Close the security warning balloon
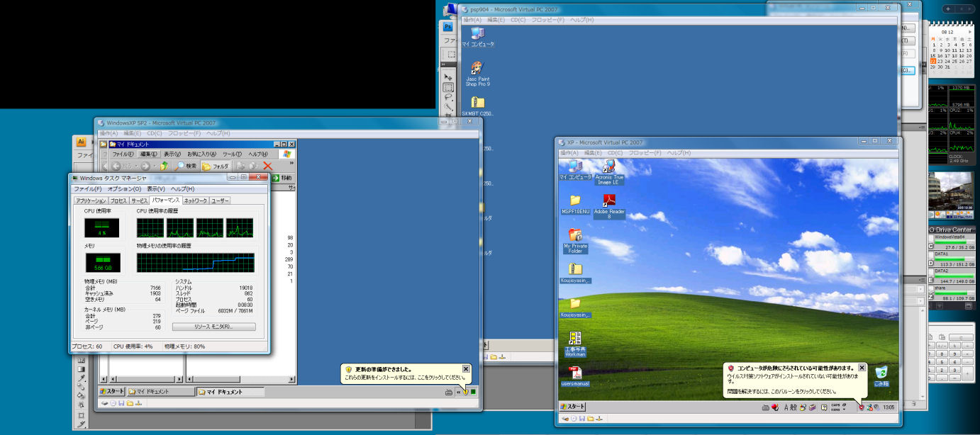Image resolution: width=980 pixels, height=435 pixels. [x=862, y=368]
